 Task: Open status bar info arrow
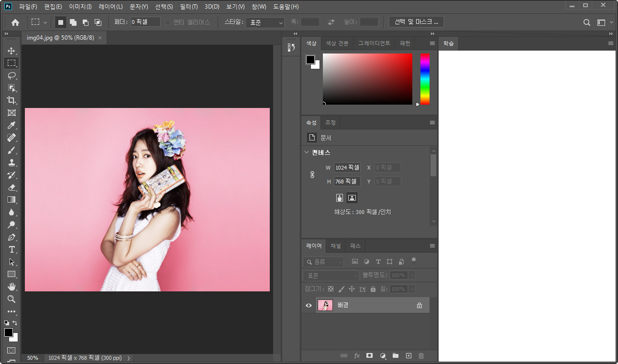point(129,358)
